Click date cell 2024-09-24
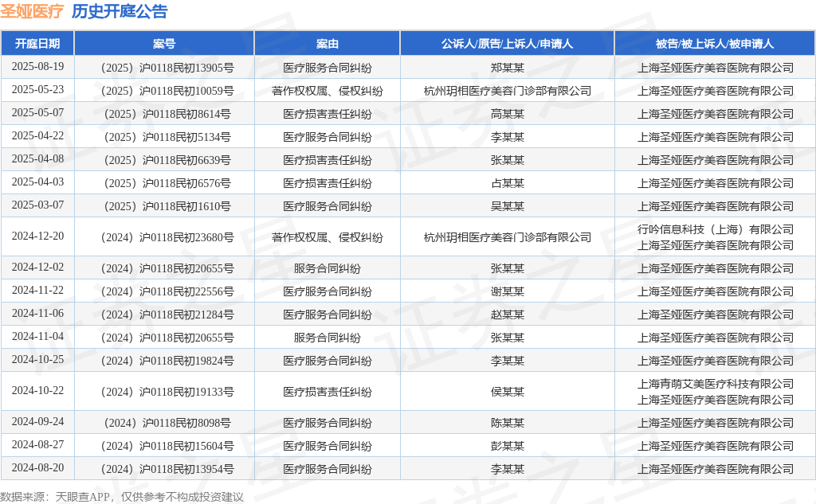 [x=37, y=421]
